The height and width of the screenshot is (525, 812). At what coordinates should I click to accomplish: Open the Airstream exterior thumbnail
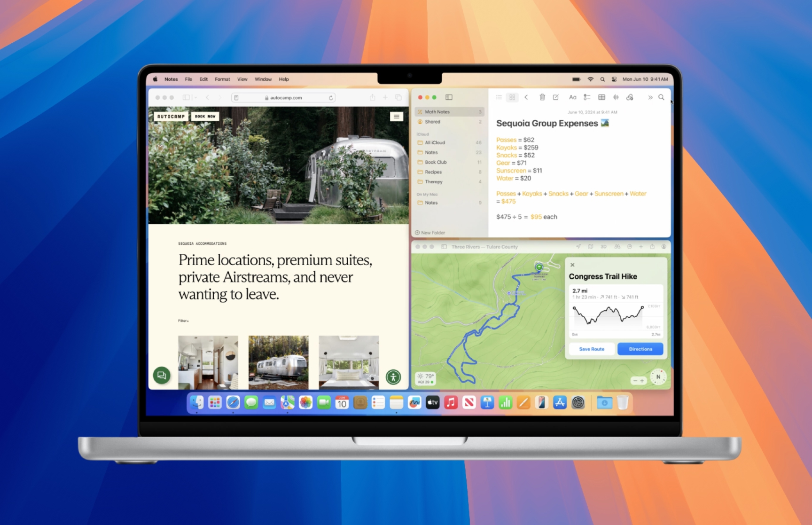(x=279, y=362)
